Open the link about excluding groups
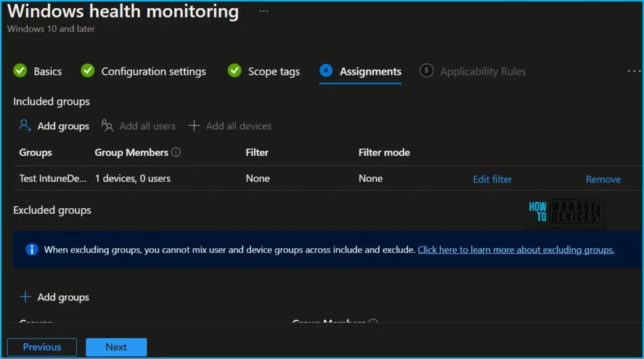This screenshot has height=359, width=644. pyautogui.click(x=516, y=250)
